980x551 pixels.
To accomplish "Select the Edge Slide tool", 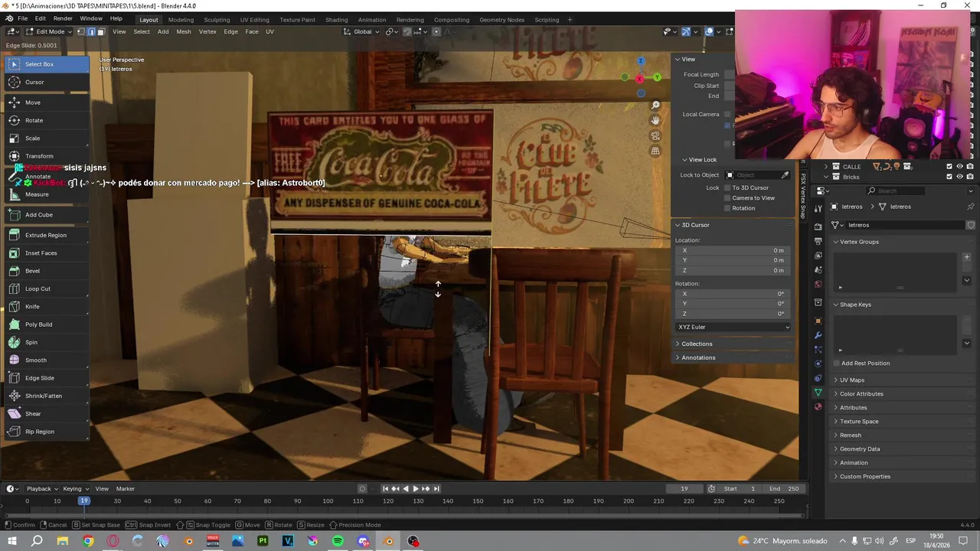I will pyautogui.click(x=46, y=378).
